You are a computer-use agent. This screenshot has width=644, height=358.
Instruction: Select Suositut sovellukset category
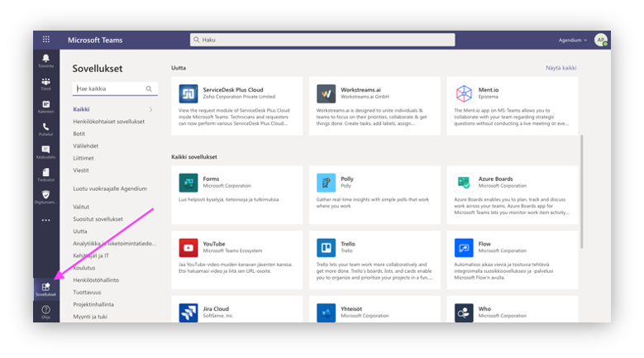98,219
